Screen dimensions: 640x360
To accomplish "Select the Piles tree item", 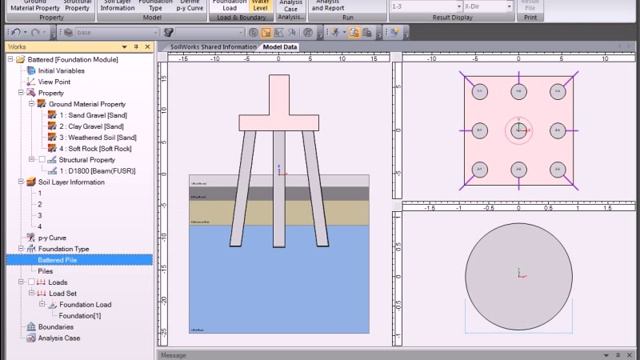I will pos(45,271).
